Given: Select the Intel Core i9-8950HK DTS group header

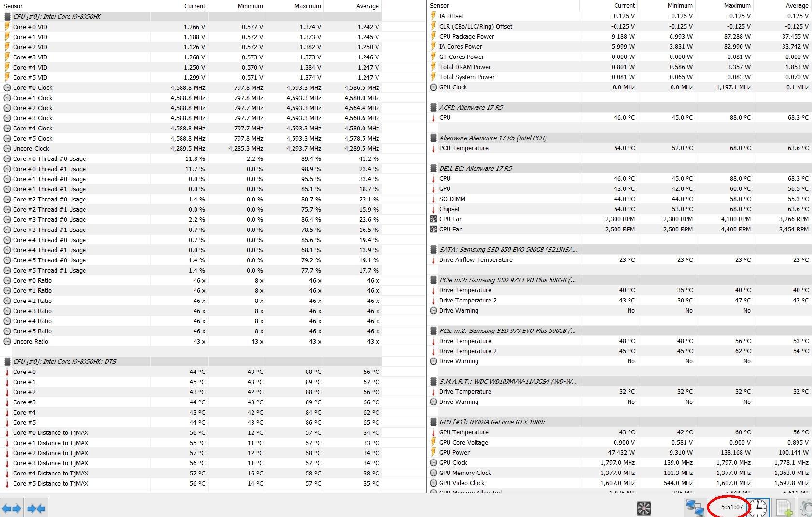Looking at the screenshot, I should [x=64, y=361].
